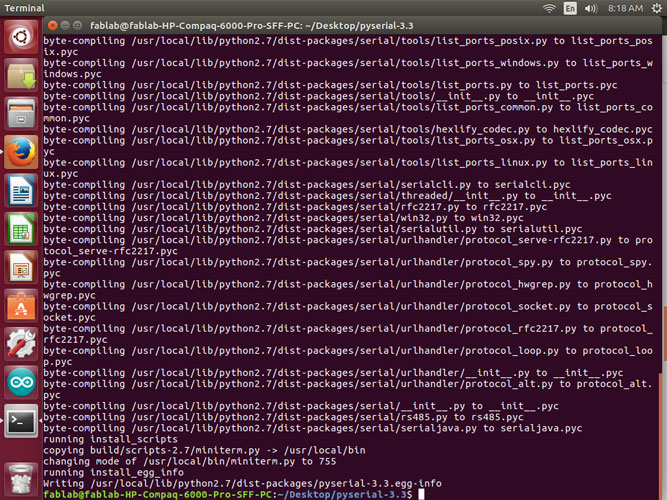Click the byte-compiling win32.py line

tap(283, 218)
